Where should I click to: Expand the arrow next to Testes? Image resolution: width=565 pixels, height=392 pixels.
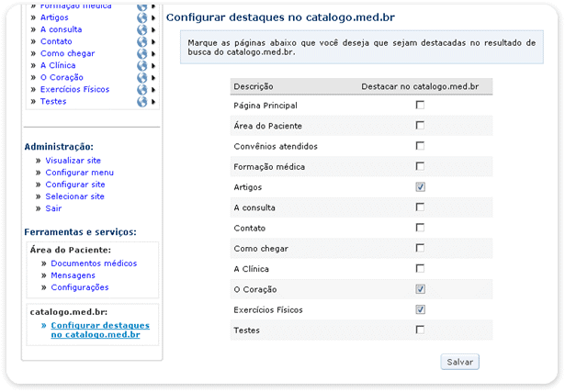click(153, 101)
